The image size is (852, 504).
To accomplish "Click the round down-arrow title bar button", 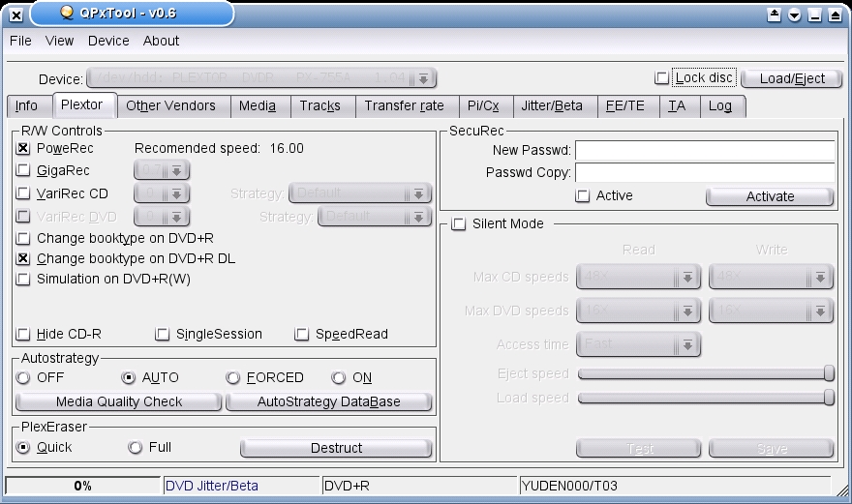I will coord(795,15).
